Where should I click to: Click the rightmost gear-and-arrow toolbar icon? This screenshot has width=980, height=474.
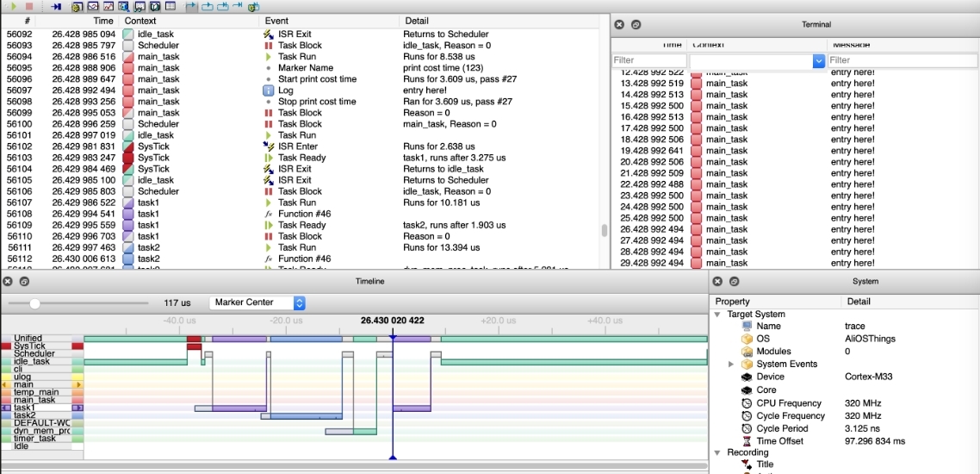coord(254,7)
